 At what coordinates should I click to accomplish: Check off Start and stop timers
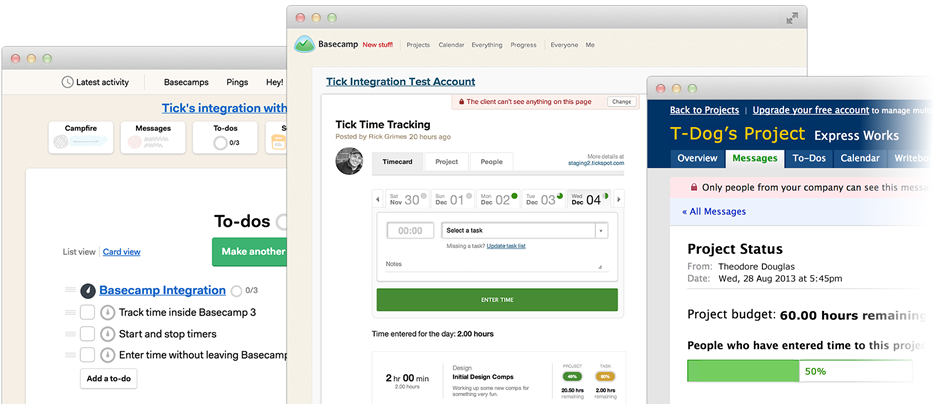88,333
